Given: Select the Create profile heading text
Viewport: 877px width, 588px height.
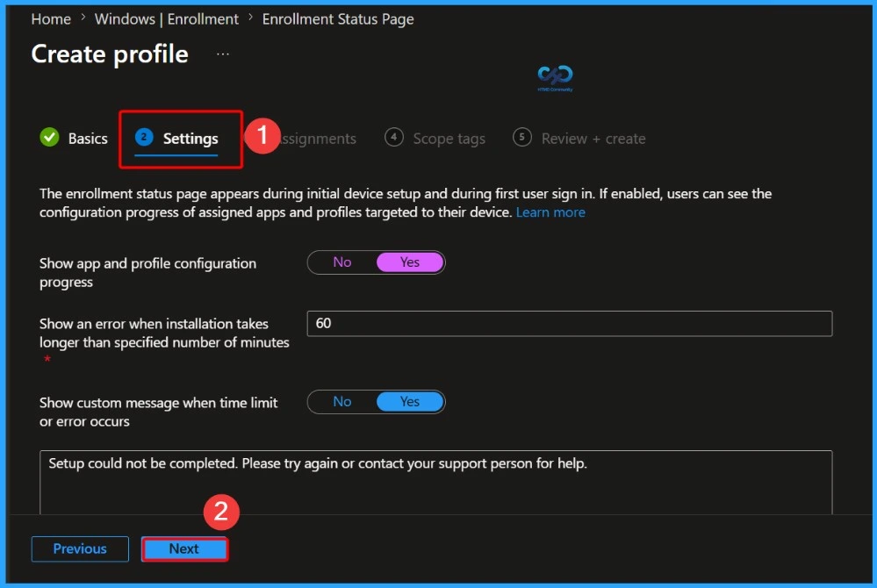Looking at the screenshot, I should (110, 54).
